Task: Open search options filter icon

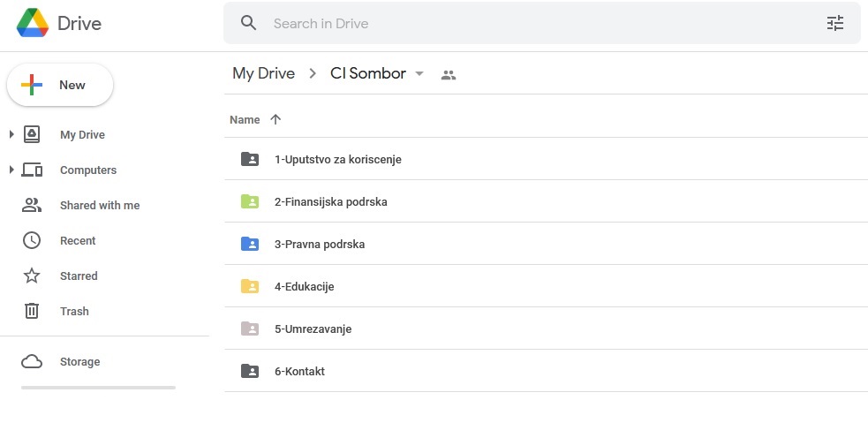Action: tap(834, 23)
